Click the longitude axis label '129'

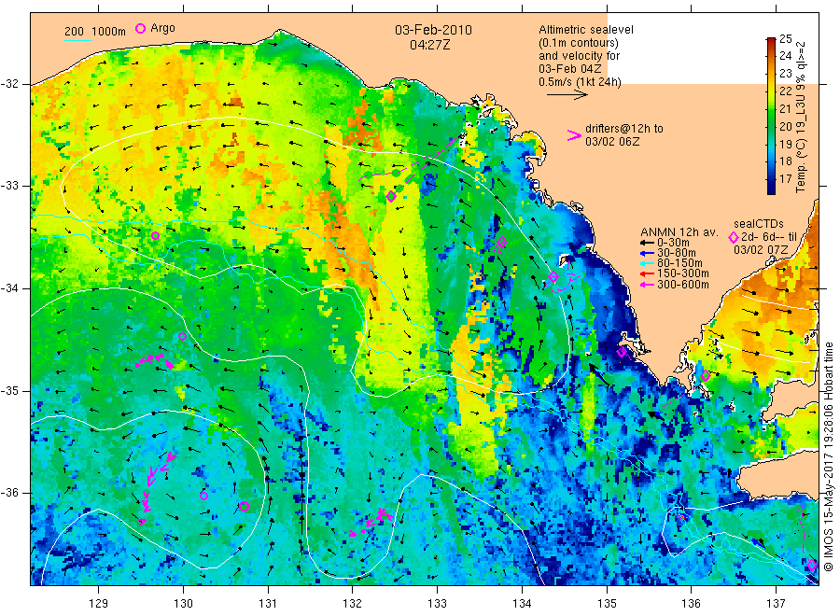[x=99, y=603]
